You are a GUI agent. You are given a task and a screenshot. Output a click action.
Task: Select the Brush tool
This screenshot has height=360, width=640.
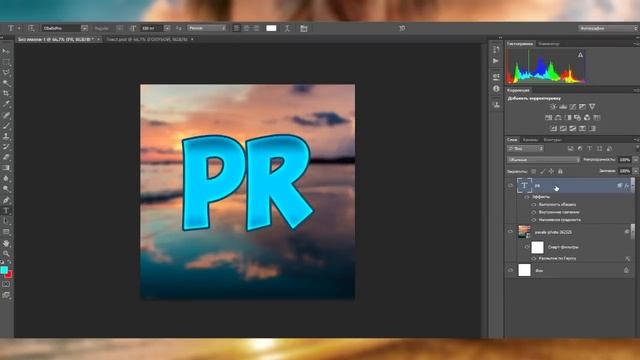click(x=6, y=126)
